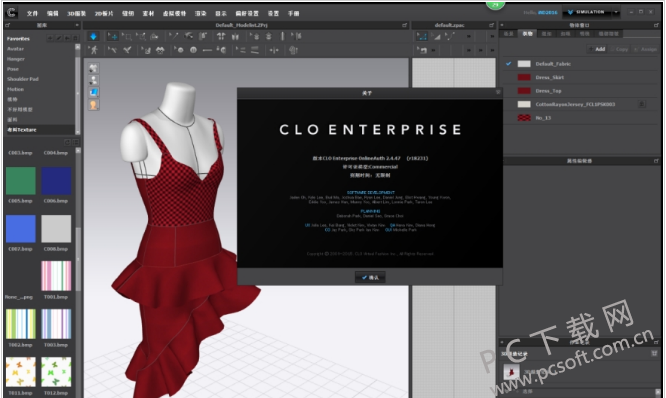The width and height of the screenshot is (666, 398).
Task: Click the top viewport display icon above the avatar
Action: (x=93, y=68)
